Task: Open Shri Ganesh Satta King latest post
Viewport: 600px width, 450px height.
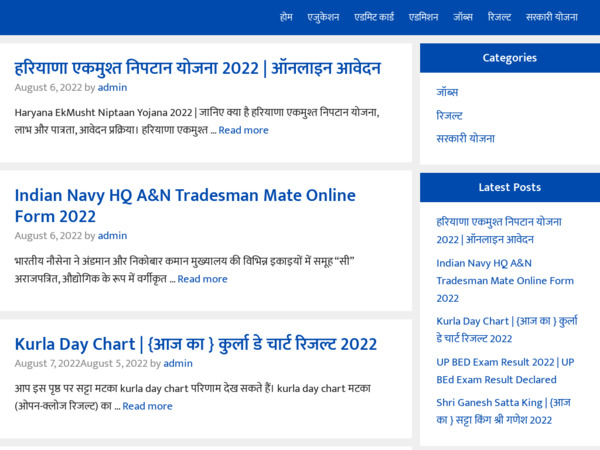Action: click(x=504, y=412)
